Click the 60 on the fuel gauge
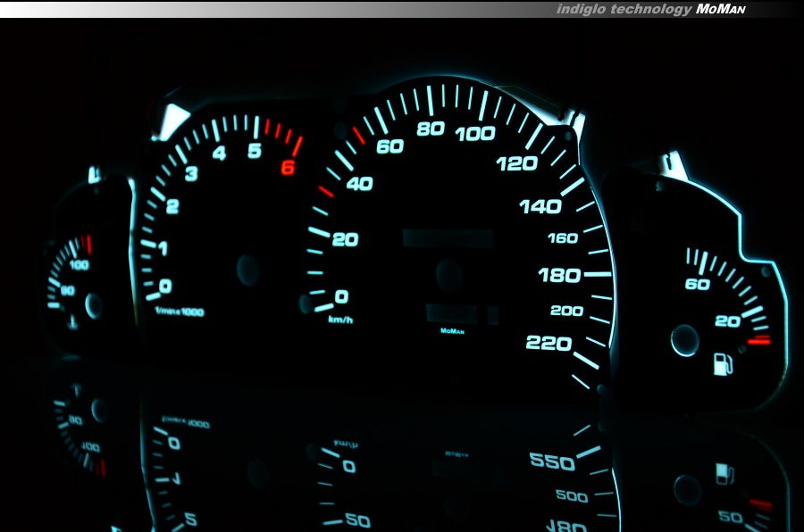Screen dimensions: 804x532 697,285
